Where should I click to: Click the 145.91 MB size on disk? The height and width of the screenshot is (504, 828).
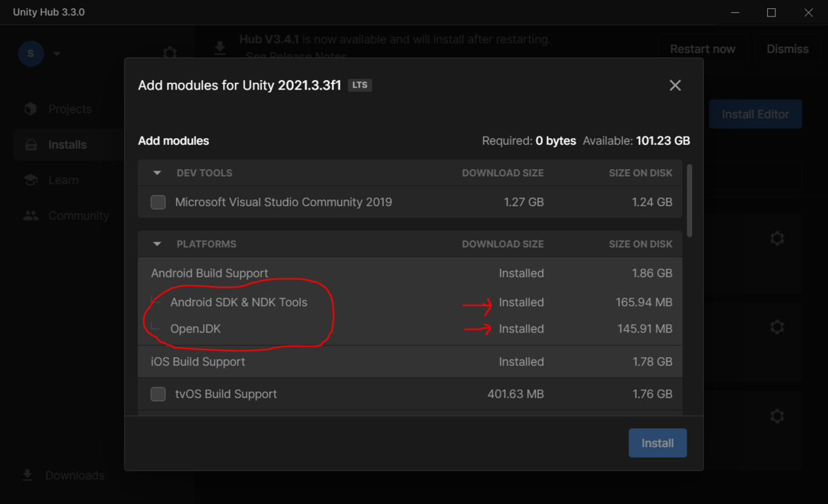(x=644, y=329)
